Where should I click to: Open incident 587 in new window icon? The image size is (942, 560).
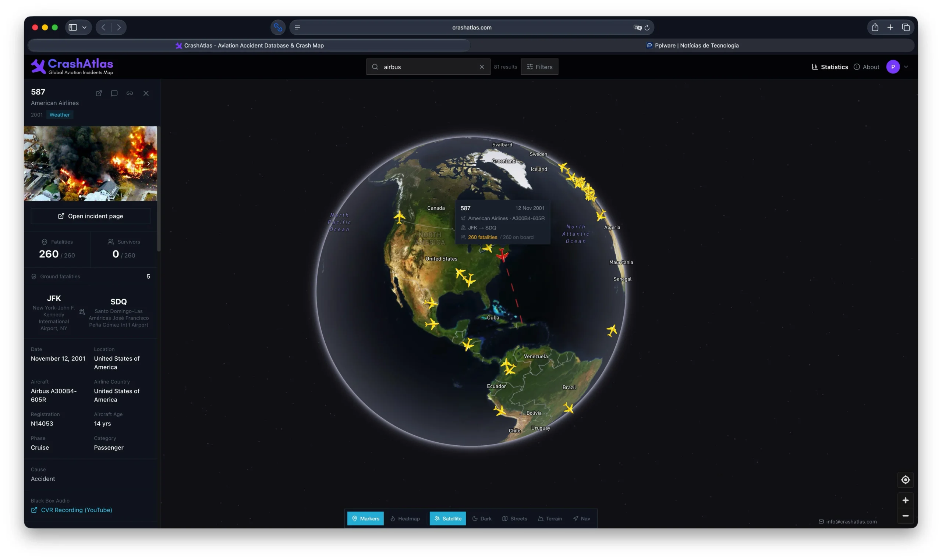click(x=99, y=93)
